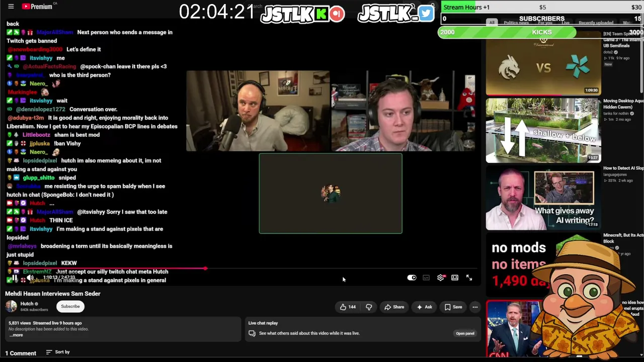Open Hutch channel avatar
Image resolution: width=644 pixels, height=362 pixels.
11,306
